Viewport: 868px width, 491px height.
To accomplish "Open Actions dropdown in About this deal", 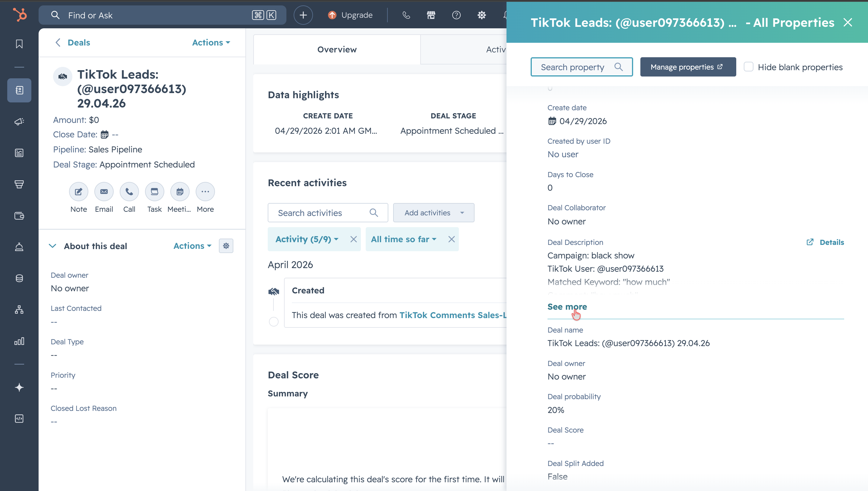I will click(192, 246).
